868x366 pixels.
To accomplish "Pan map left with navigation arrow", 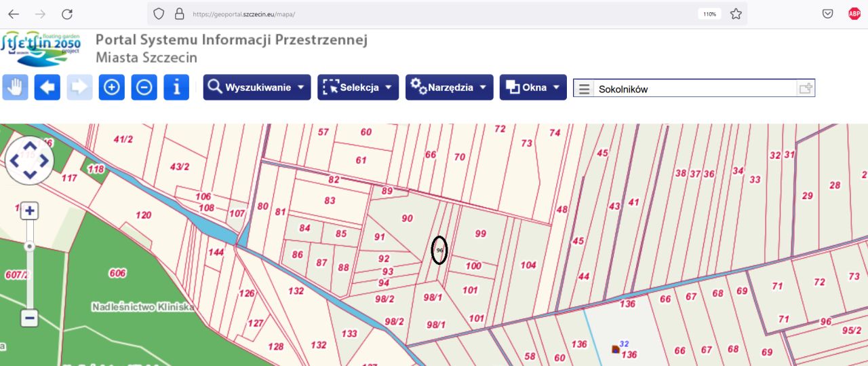I will click(15, 160).
